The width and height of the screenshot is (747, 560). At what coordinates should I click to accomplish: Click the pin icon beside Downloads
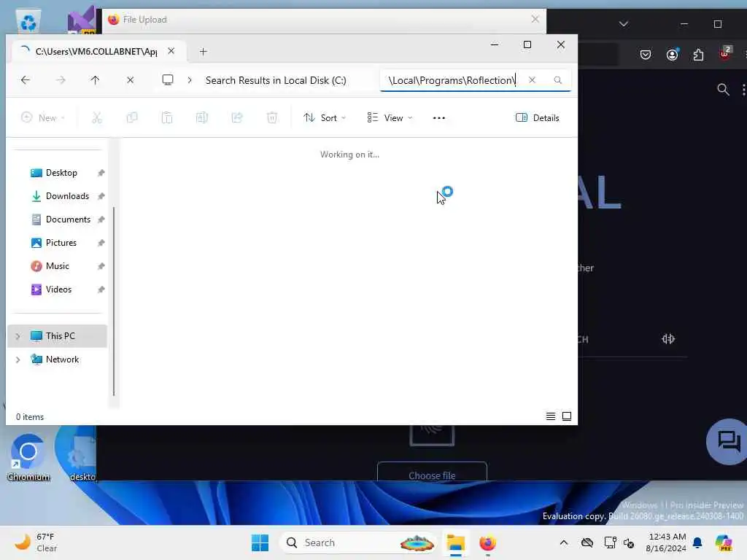tap(101, 196)
